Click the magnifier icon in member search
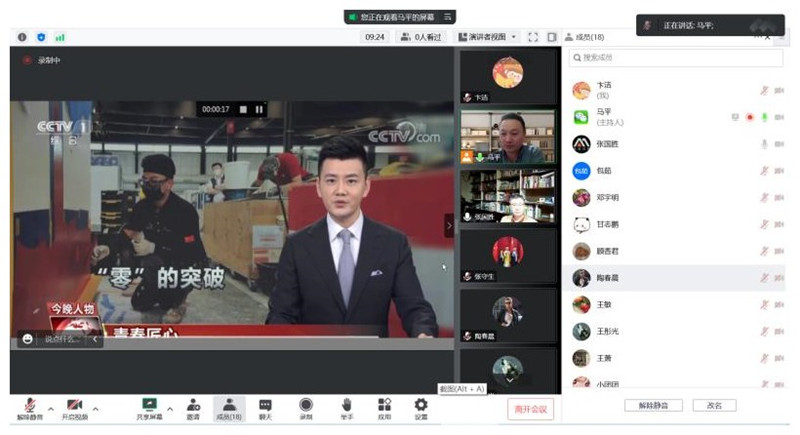Viewport: 800px width, 435px height. coord(577,58)
